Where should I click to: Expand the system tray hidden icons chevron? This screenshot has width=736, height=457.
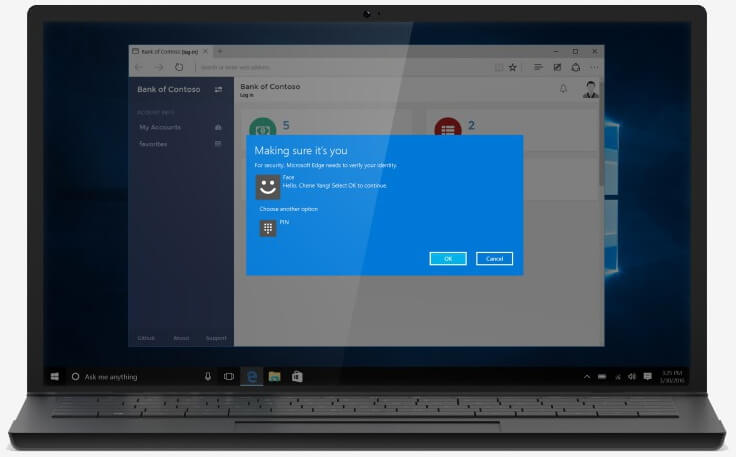point(586,376)
